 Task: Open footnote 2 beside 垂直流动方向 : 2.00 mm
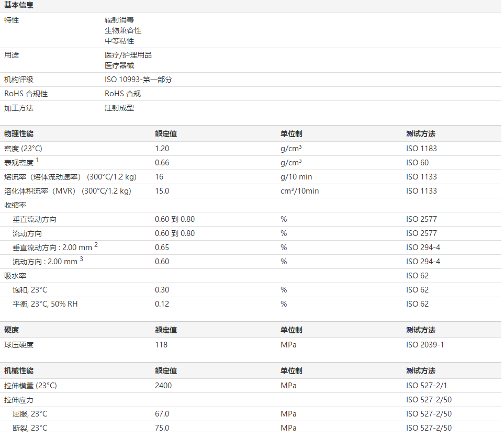96,245
